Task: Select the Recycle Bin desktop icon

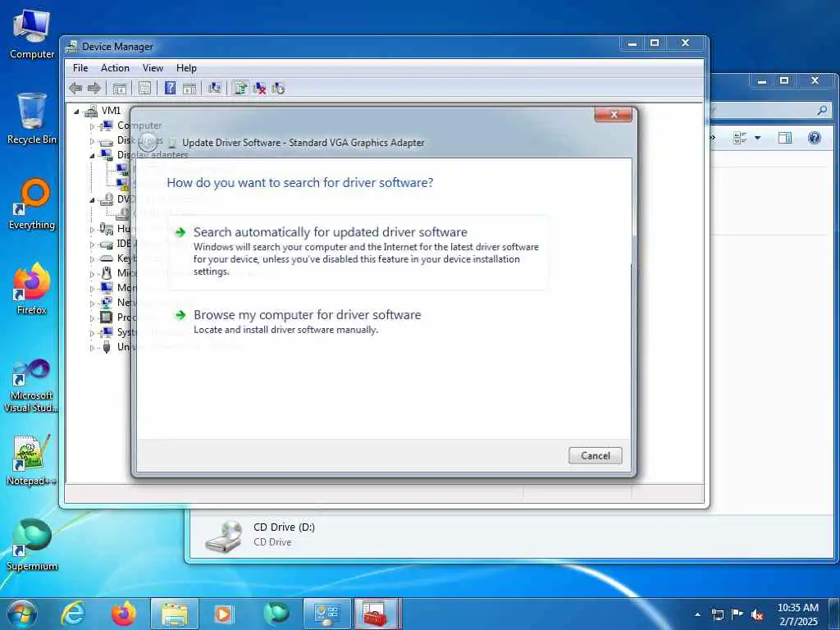Action: click(x=32, y=118)
